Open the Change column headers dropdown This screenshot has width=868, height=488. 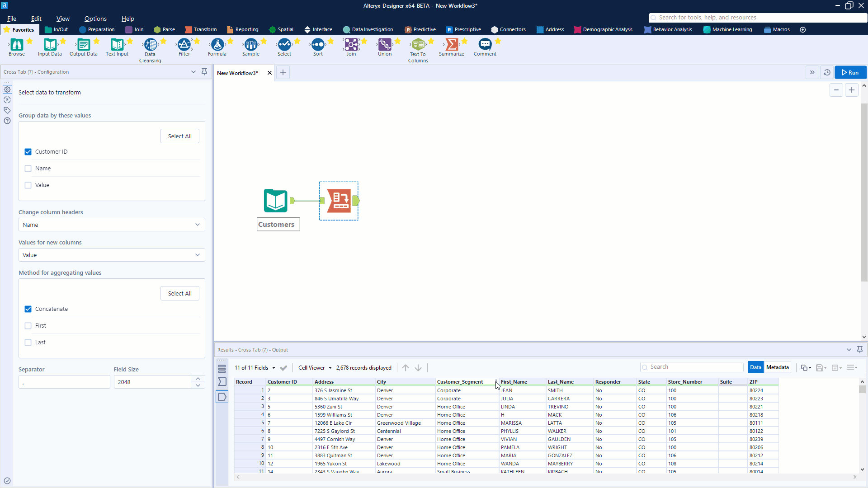111,225
